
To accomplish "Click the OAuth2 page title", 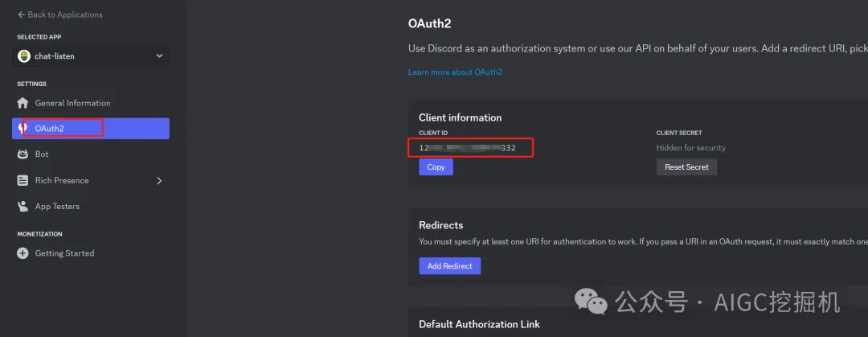I will (430, 23).
